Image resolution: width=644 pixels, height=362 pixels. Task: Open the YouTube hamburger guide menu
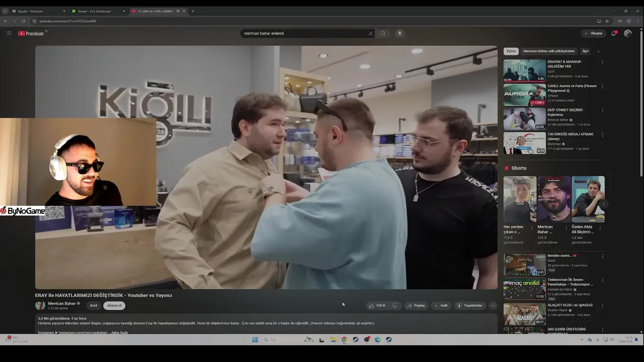9,33
